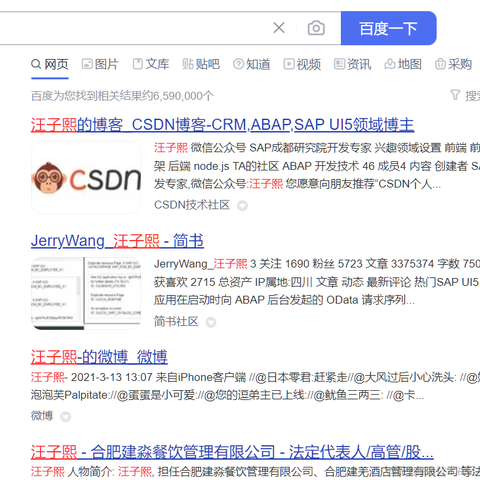Open the 采购 tab
480x480 pixels.
point(454,64)
